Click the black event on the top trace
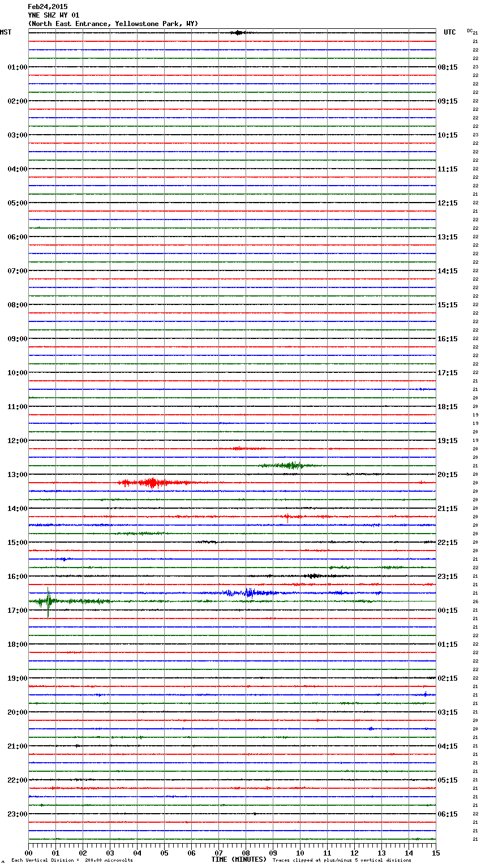The width and height of the screenshot is (481, 868). tap(238, 33)
